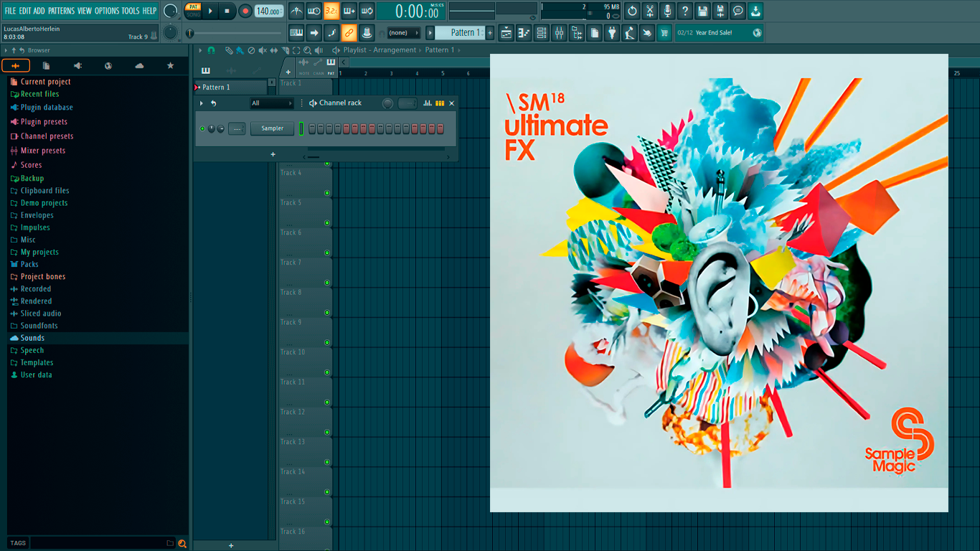Toggle the Browser view button in the toolbar
Viewport: 980px width, 551px height.
[577, 32]
